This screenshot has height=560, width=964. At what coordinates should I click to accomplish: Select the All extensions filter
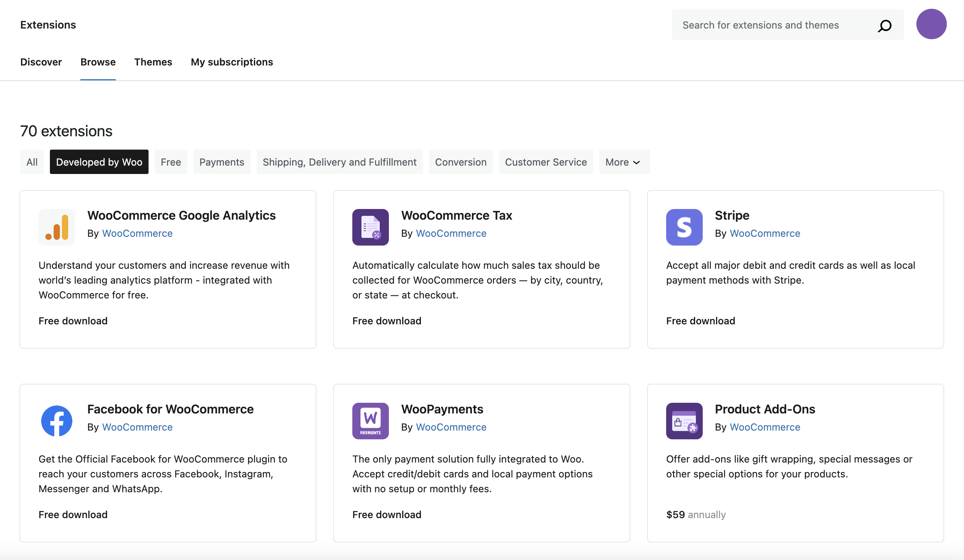[32, 162]
